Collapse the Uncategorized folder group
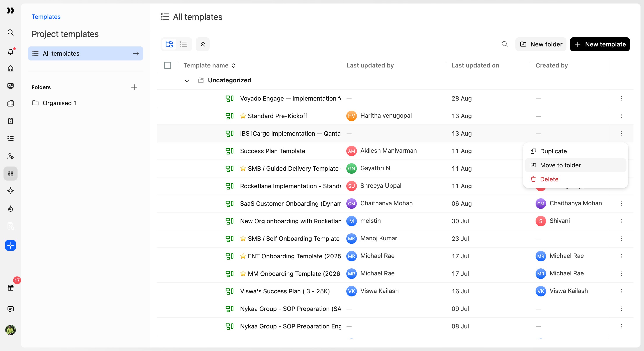Screen dimensions: 644x351 187,80
